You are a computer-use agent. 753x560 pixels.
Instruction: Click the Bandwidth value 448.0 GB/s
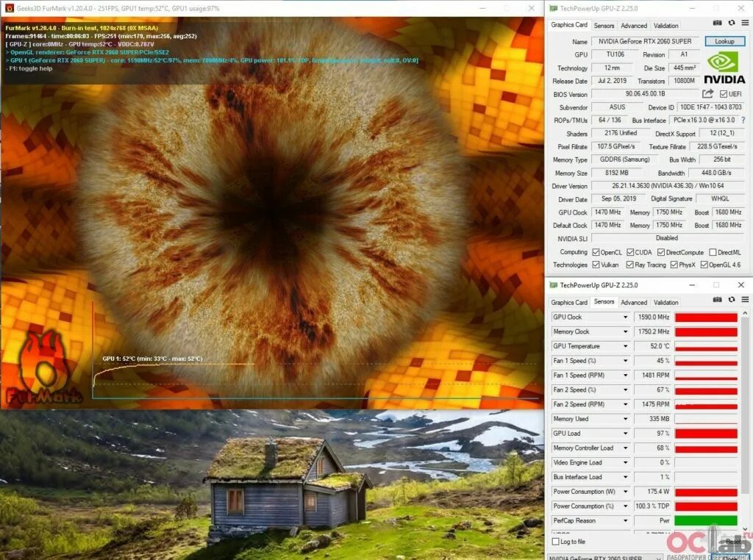(x=716, y=173)
